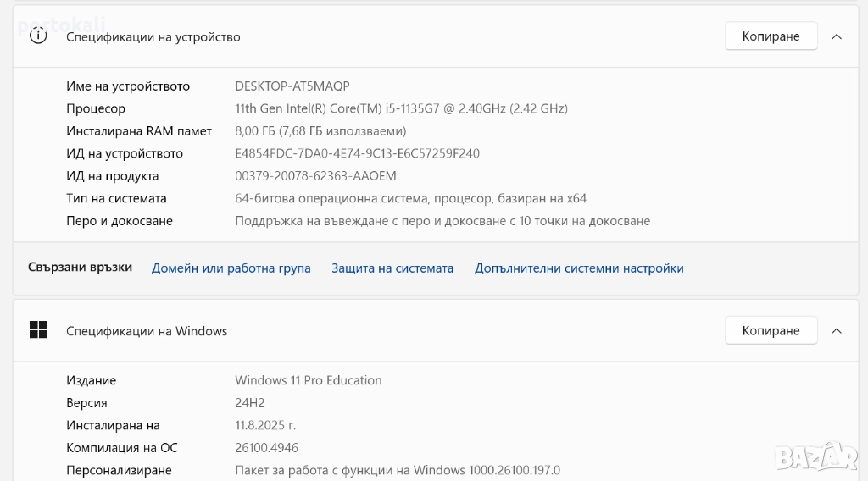Collapse the Спецификации на устройство section
Screen dimensions: 868x481
pyautogui.click(x=837, y=36)
